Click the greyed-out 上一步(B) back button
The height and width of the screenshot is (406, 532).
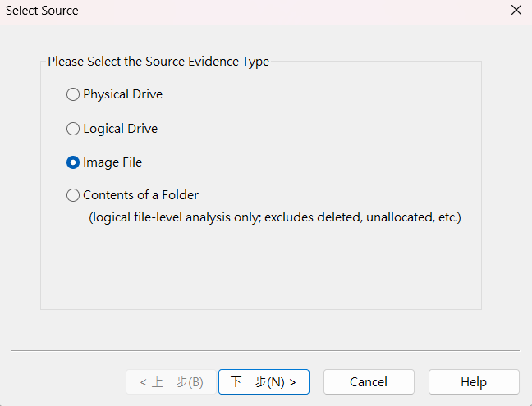coord(171,382)
